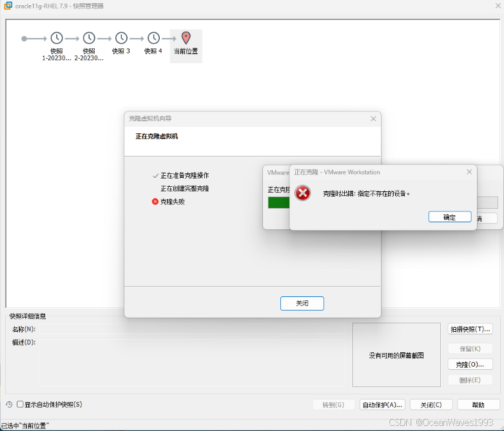This screenshot has width=504, height=431.
Task: Click the 拍摄快照(T)... button
Action: coord(470,329)
